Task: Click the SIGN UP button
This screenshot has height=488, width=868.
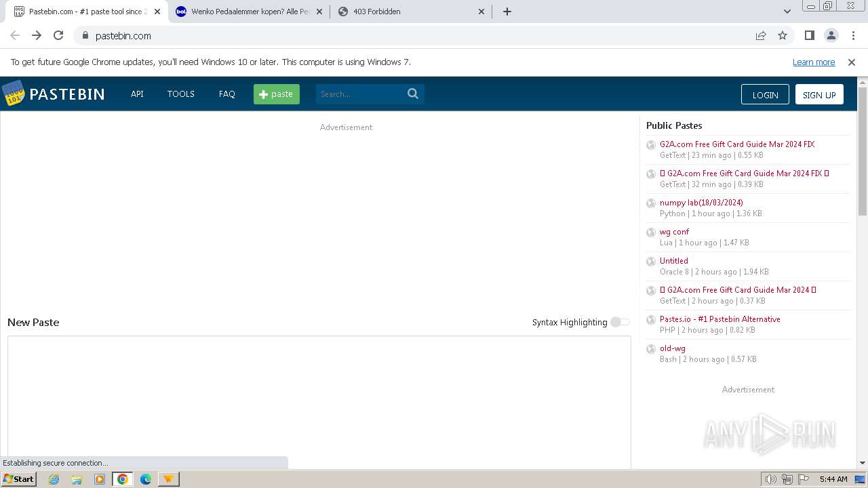Action: point(819,94)
